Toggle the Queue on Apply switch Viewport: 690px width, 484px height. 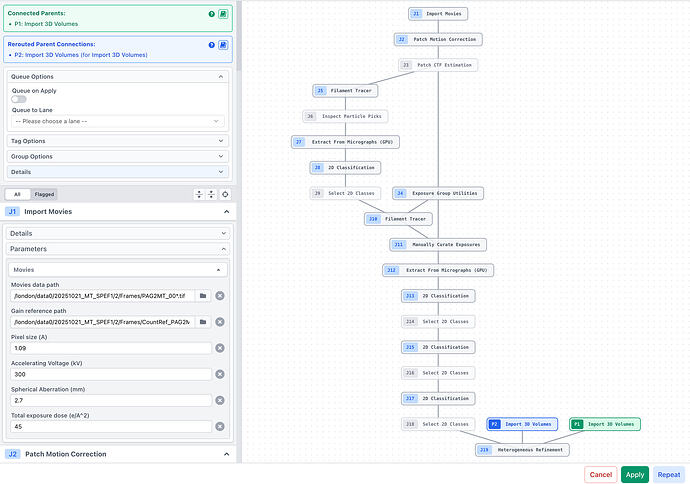coord(19,100)
